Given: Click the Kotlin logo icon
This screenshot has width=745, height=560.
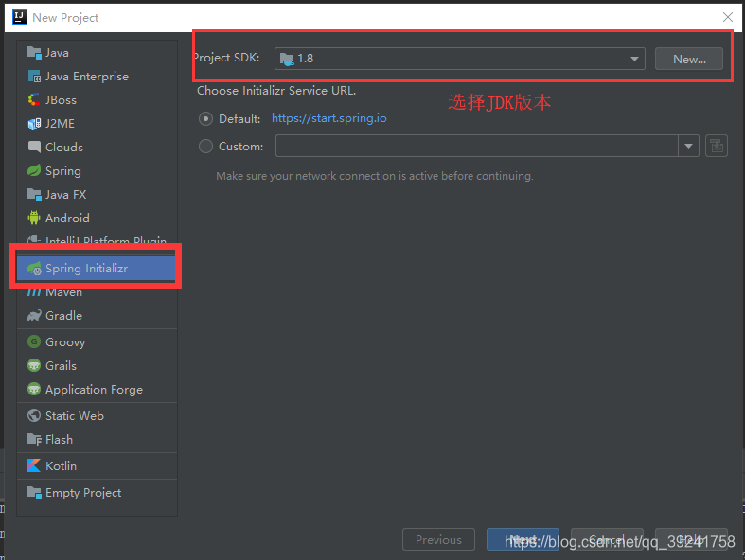Looking at the screenshot, I should pyautogui.click(x=34, y=465).
